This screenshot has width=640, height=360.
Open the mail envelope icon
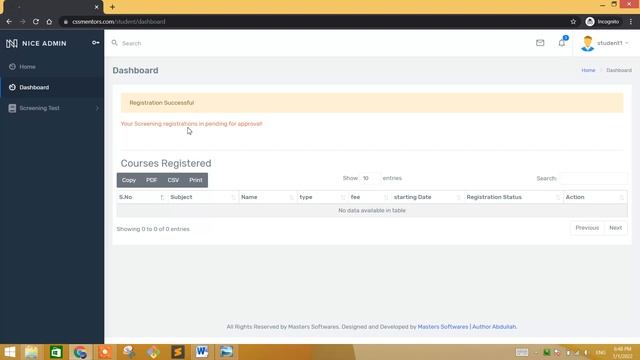click(x=540, y=42)
